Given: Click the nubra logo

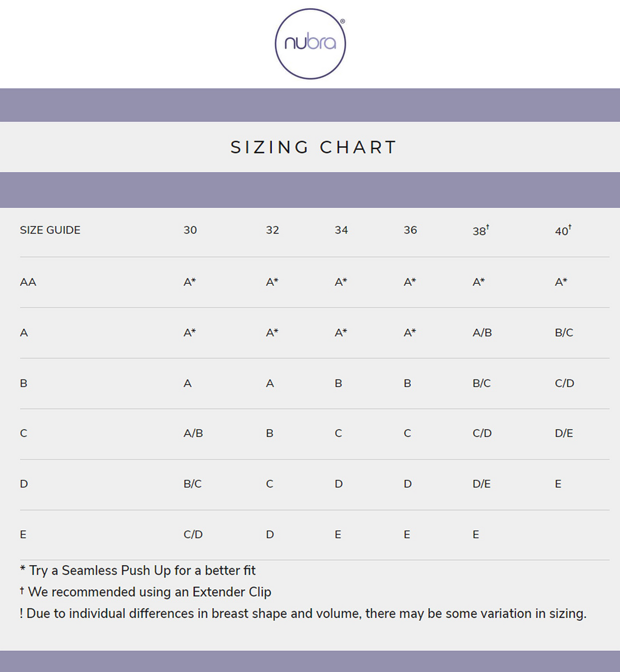Looking at the screenshot, I should click(x=310, y=43).
